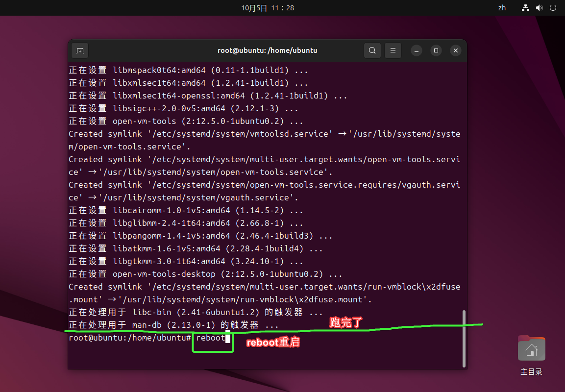Open the 主目录 home folder desktop icon
565x392 pixels.
tap(532, 356)
